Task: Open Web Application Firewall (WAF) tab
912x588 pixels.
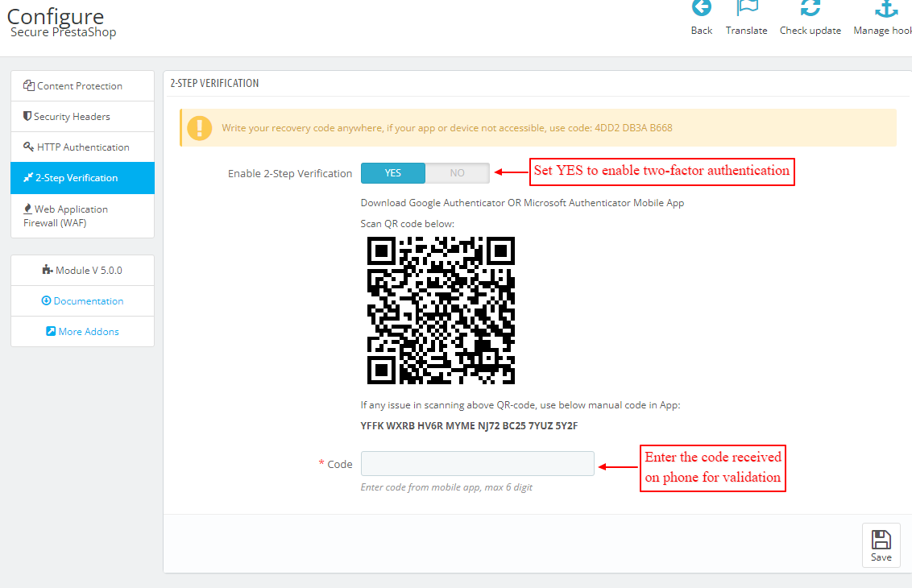Action: tap(83, 216)
